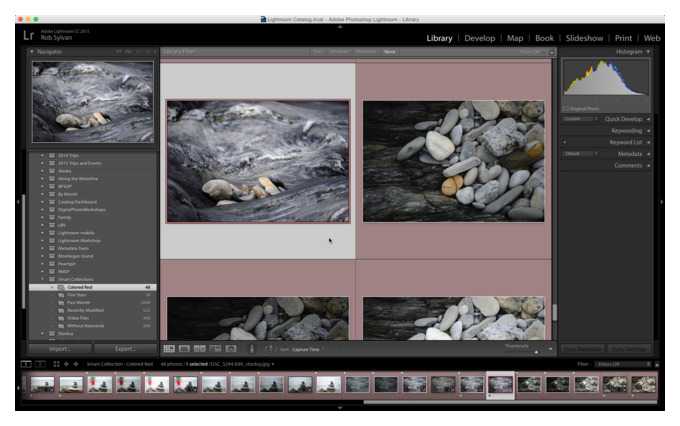Click the Export button
Image resolution: width=680 pixels, height=426 pixels.
point(125,349)
